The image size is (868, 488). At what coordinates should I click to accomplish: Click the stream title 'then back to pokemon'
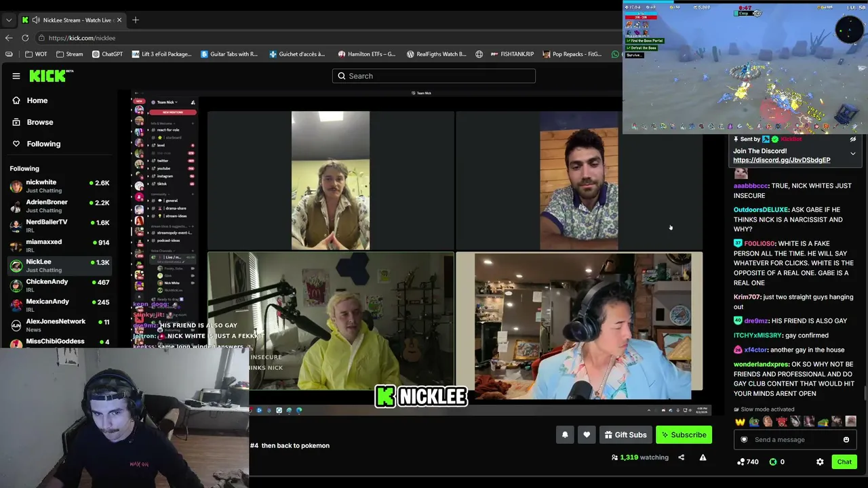296,445
